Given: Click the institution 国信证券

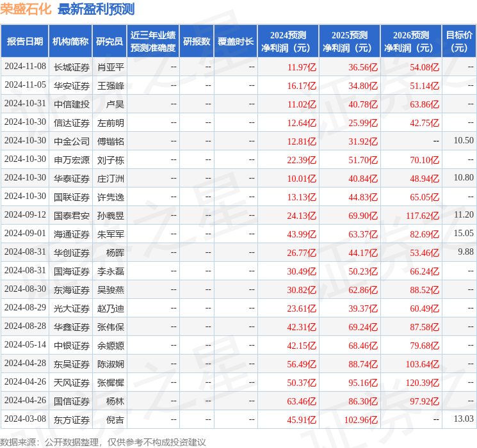Looking at the screenshot, I should pos(72,401).
